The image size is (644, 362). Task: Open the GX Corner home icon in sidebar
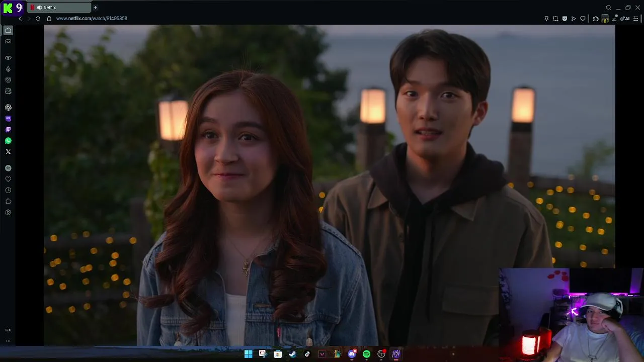[x=8, y=30]
